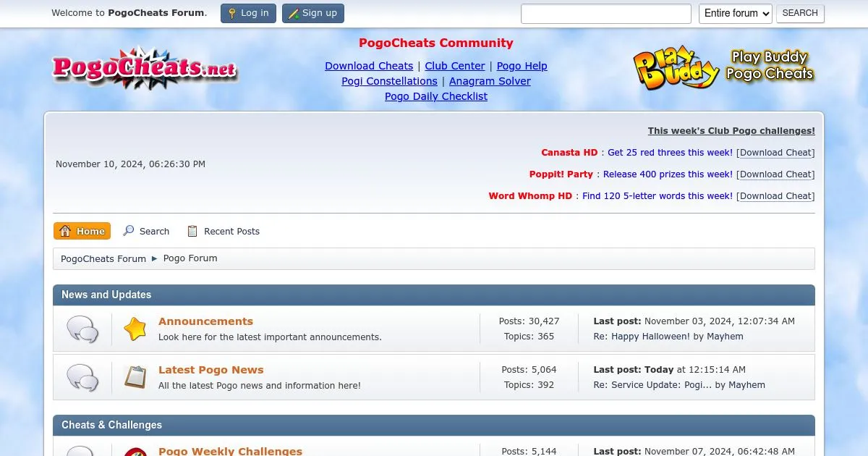
Task: Click the Log in button
Action: [248, 13]
